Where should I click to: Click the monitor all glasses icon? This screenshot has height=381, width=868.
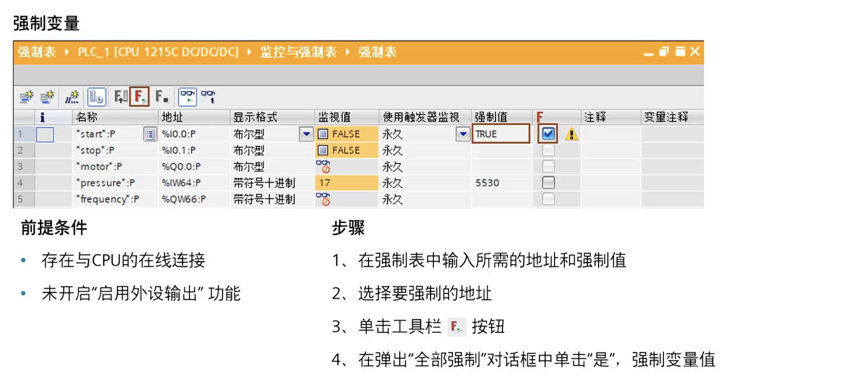(187, 97)
